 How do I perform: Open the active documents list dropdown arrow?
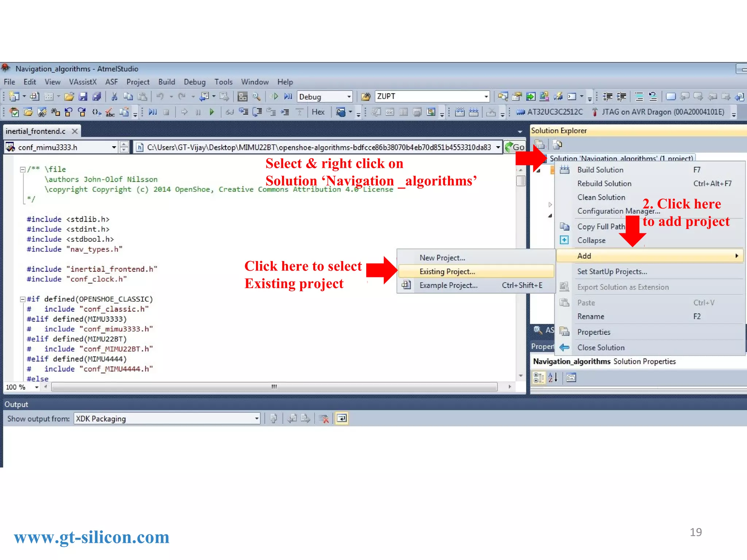[520, 132]
